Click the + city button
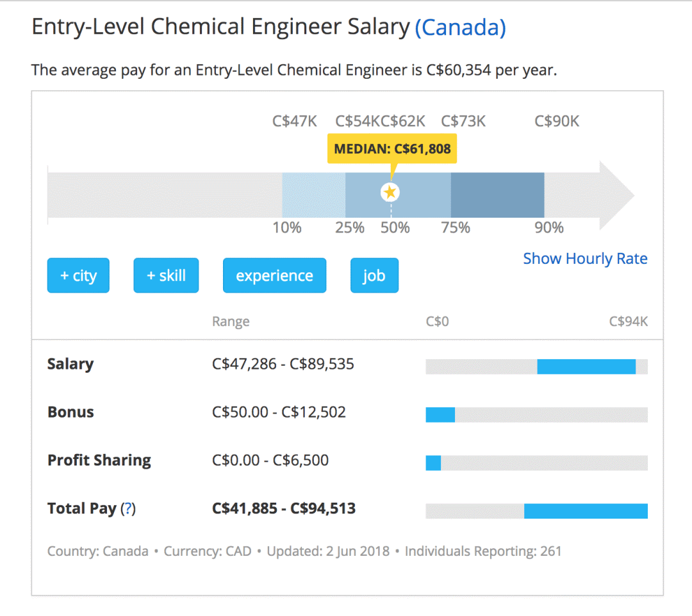Screen dimensions: 692x616 tap(78, 275)
